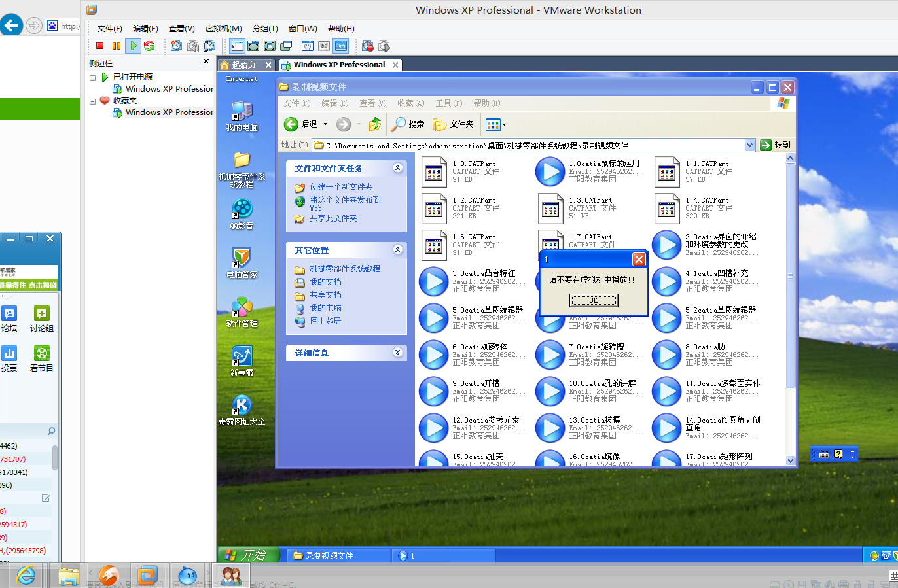Select the 1.0catia鼠标的运用 video file
This screenshot has width=898, height=588.
pyautogui.click(x=588, y=171)
